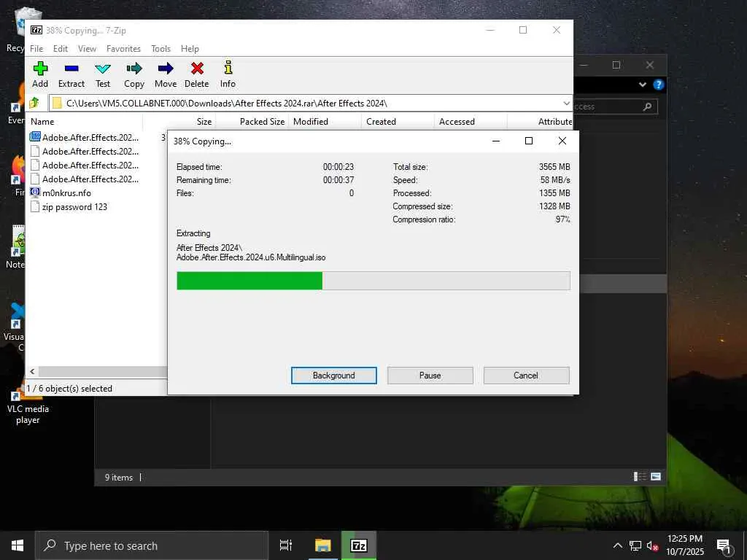Switch File Explorer to large icons view
The height and width of the screenshot is (560, 747).
pyautogui.click(x=656, y=476)
